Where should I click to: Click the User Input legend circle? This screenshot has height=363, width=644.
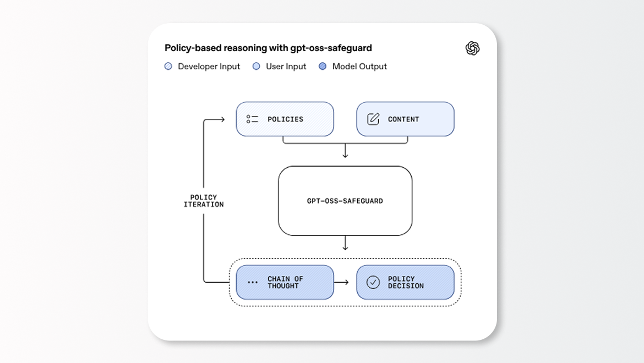256,67
